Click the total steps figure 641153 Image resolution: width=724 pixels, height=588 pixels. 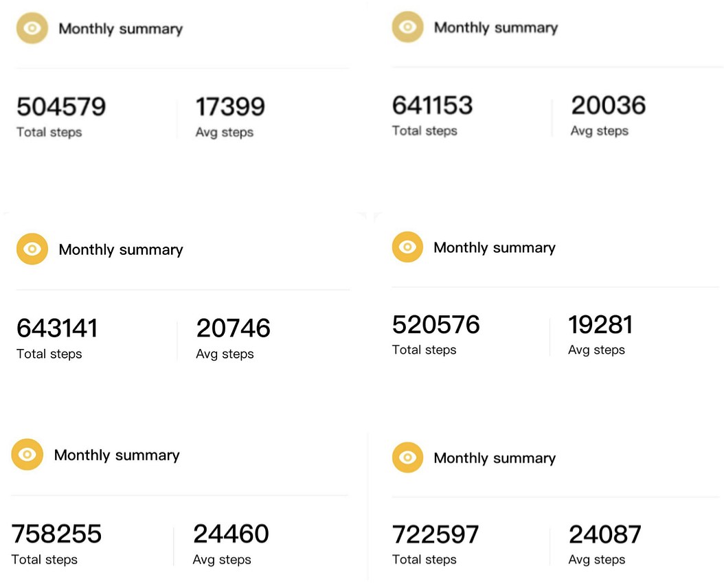433,105
